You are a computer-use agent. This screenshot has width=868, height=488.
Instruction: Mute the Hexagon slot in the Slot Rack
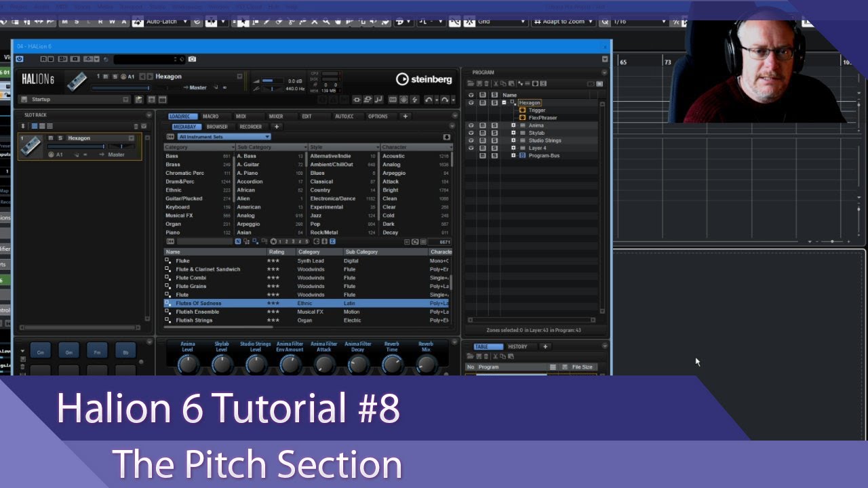pyautogui.click(x=50, y=138)
